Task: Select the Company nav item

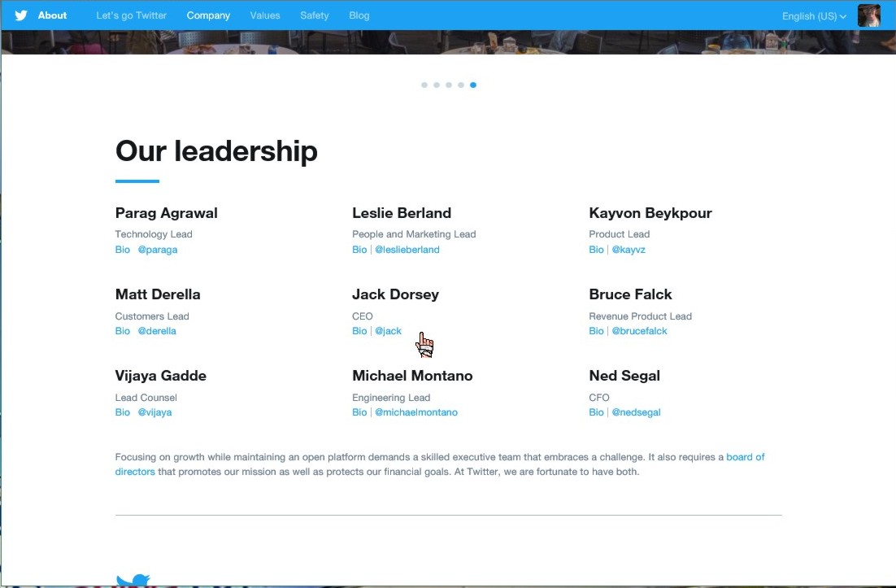Action: coord(208,15)
